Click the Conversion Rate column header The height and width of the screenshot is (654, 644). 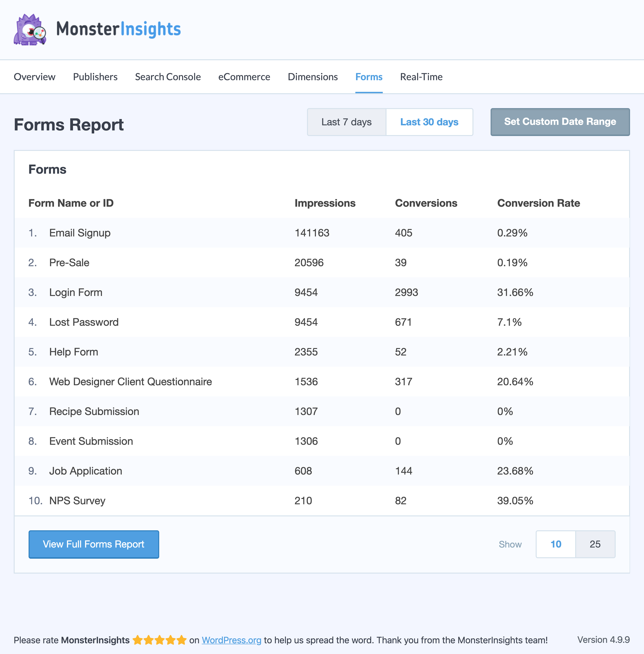pyautogui.click(x=538, y=203)
